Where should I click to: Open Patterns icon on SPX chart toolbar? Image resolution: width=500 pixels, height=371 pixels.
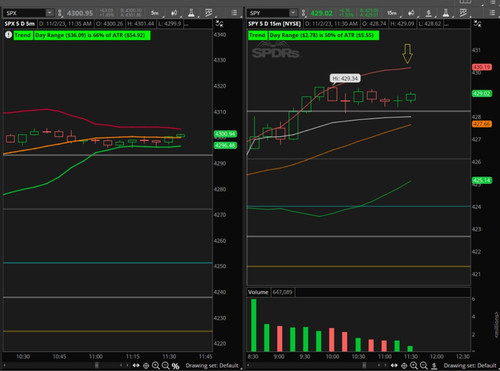point(209,13)
